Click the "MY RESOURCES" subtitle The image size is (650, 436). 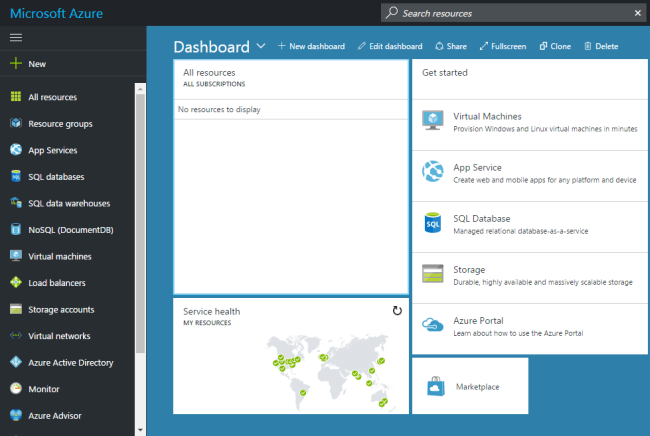[x=207, y=322]
